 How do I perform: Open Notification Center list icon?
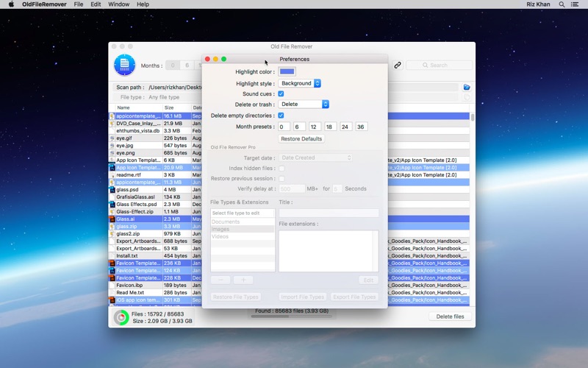575,4
